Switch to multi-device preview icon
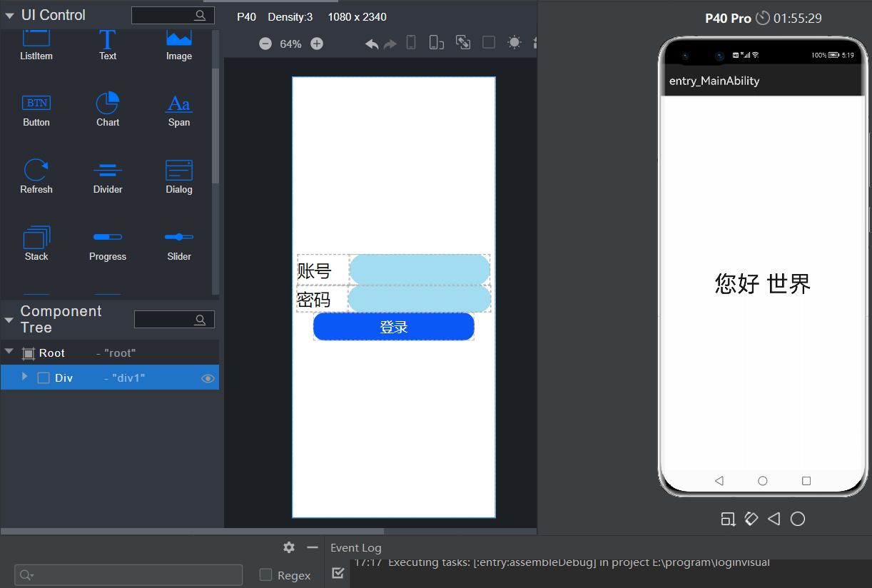 click(436, 43)
